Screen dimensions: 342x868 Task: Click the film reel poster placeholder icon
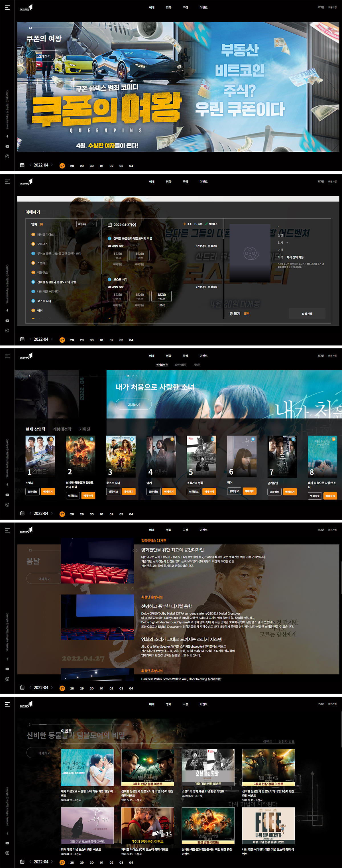(250, 253)
